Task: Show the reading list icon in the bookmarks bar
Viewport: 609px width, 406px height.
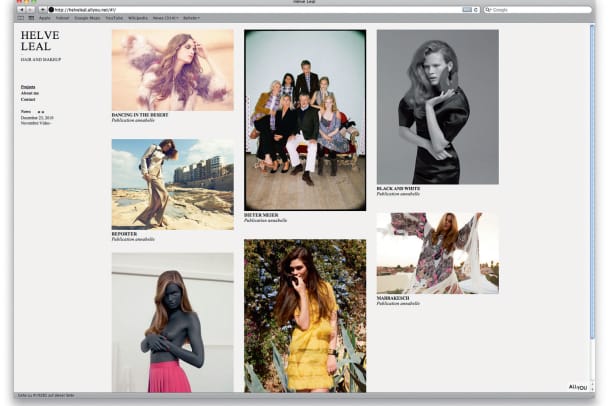Action: click(21, 18)
